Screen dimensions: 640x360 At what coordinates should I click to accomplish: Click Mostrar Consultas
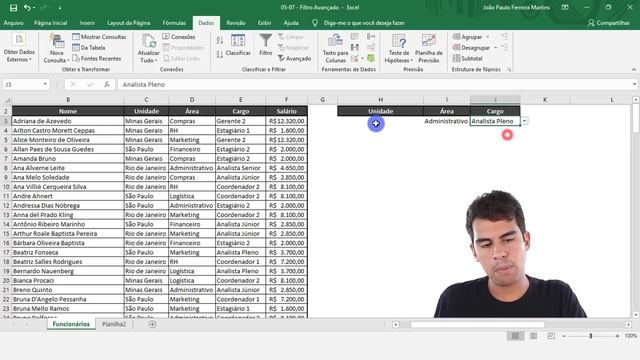tap(99, 37)
